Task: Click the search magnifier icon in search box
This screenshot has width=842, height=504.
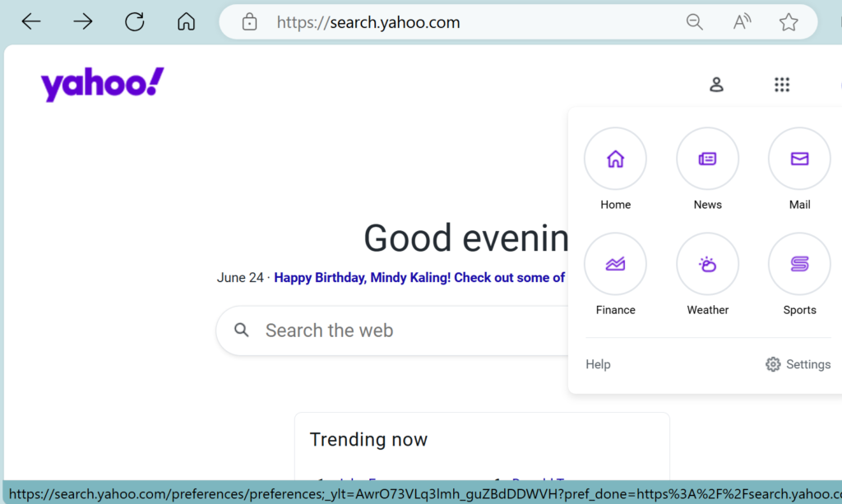Action: 242,330
